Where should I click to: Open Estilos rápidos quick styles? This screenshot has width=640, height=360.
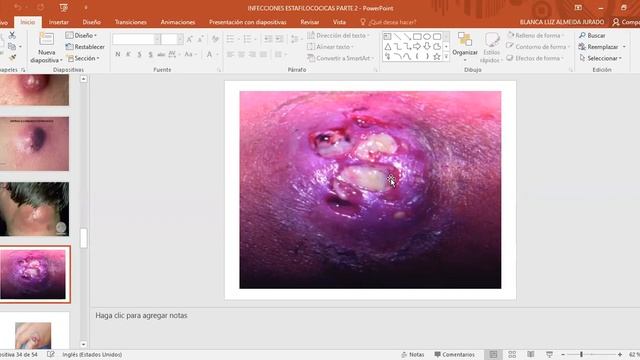[491, 47]
